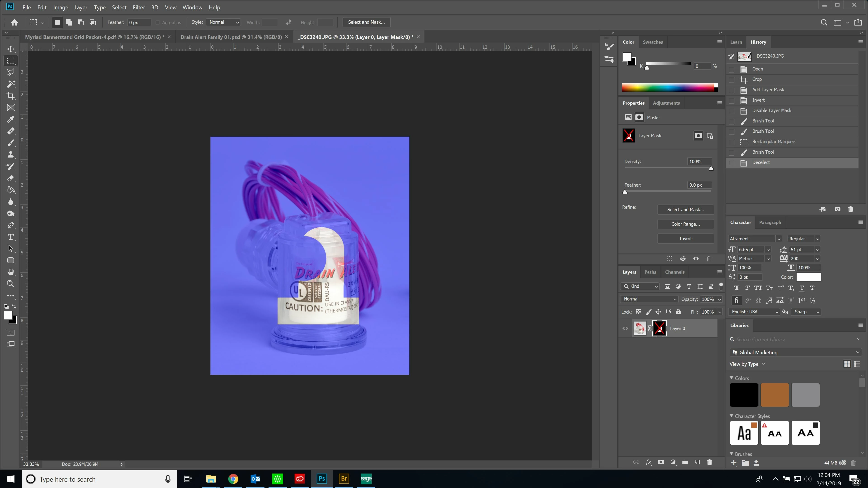
Task: Click the Density value field
Action: click(x=699, y=161)
